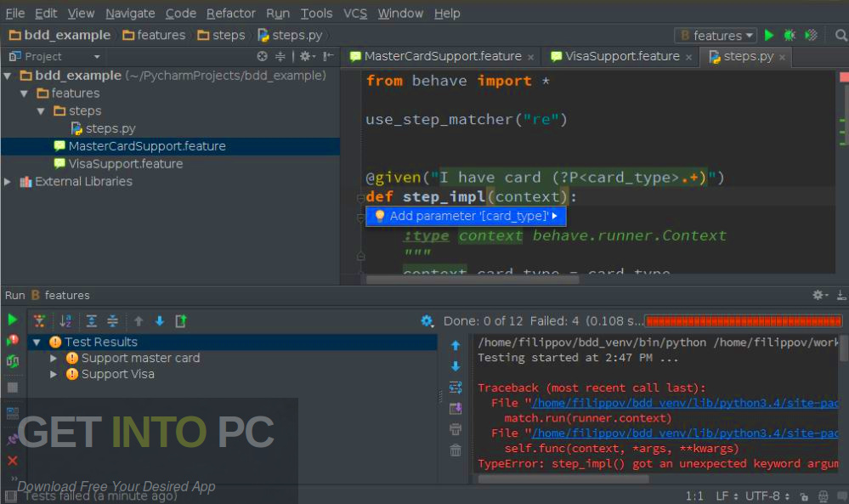Viewport: 849px width, 504px height.
Task: Expand all test results icon
Action: click(x=92, y=321)
